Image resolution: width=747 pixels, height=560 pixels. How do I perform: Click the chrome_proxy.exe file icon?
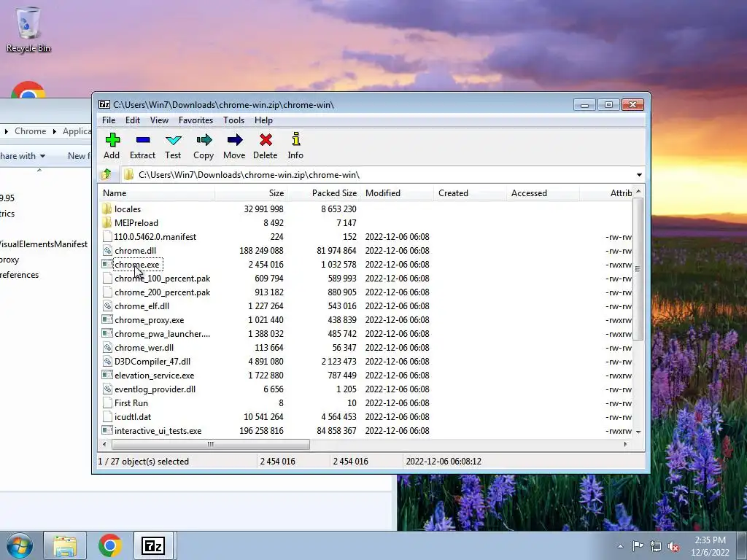107,319
